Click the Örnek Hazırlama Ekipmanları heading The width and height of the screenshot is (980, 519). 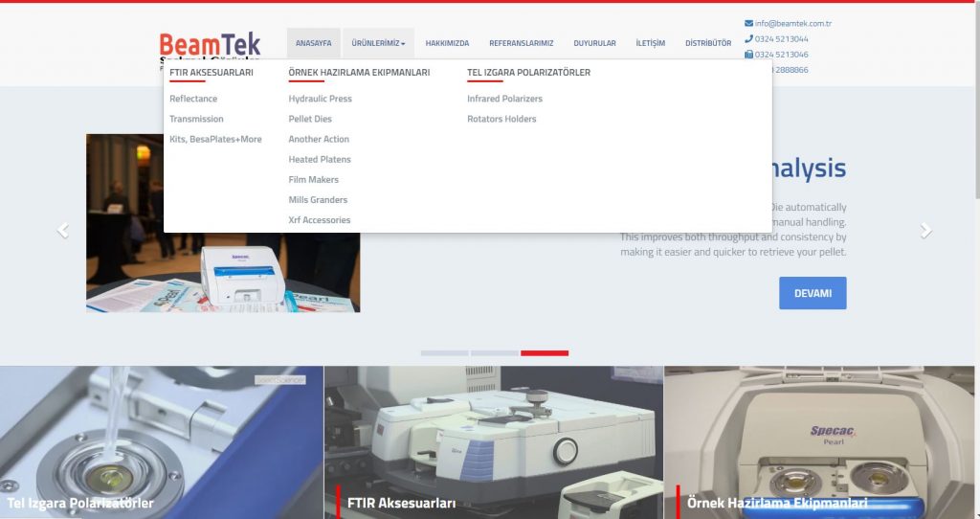point(360,73)
